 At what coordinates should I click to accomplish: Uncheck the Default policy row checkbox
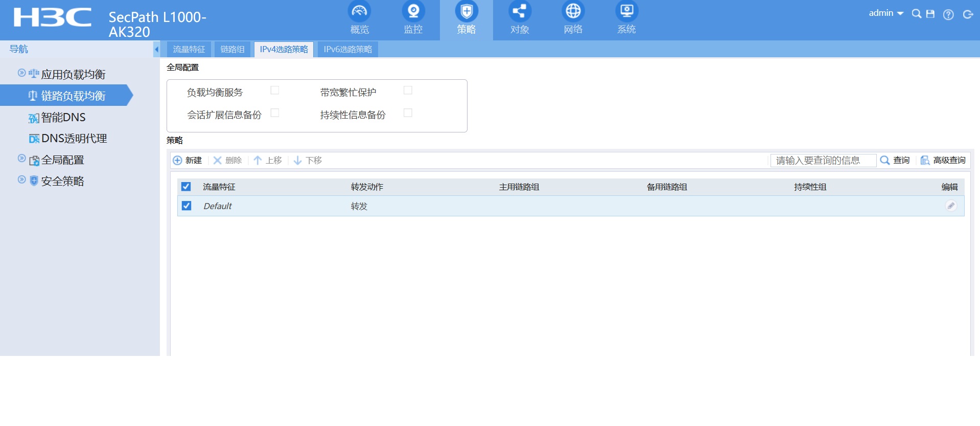point(186,206)
